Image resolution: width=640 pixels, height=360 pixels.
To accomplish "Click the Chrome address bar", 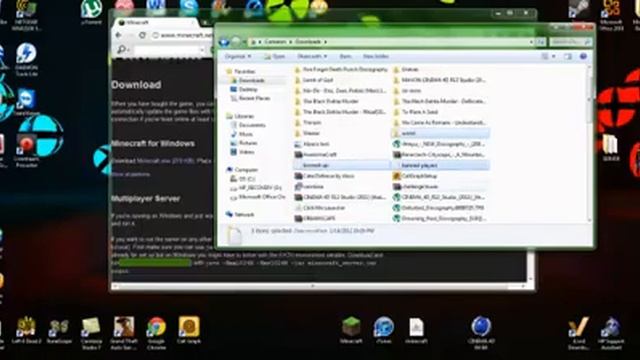I will (x=182, y=36).
